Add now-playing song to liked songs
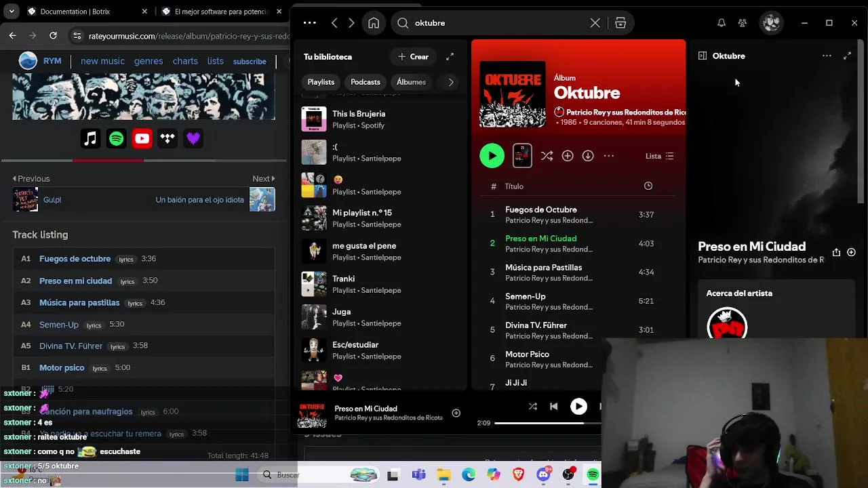868x488 pixels. pyautogui.click(x=456, y=413)
